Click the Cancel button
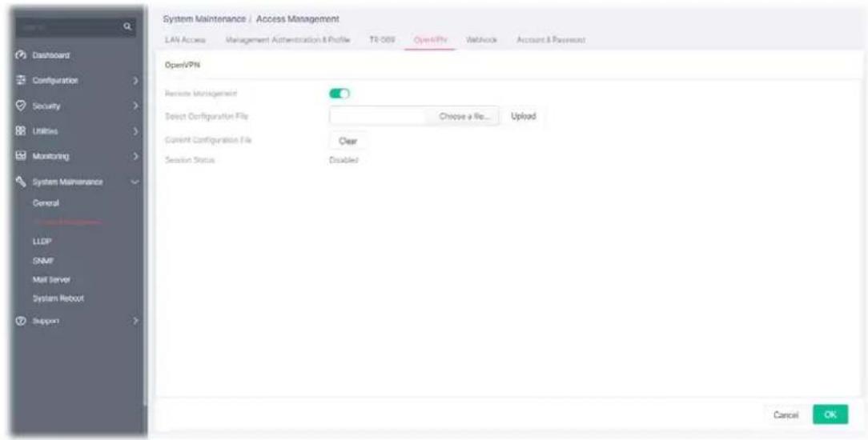Screen dimensions: 868x440 pos(786,415)
